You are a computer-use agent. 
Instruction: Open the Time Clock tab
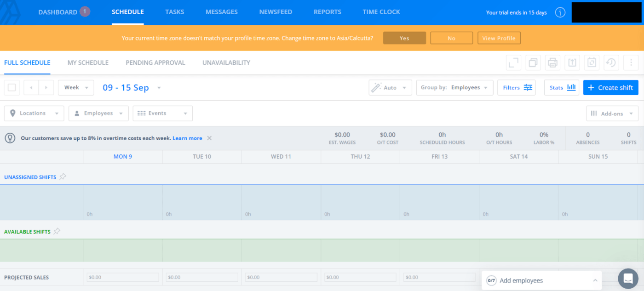tap(381, 12)
